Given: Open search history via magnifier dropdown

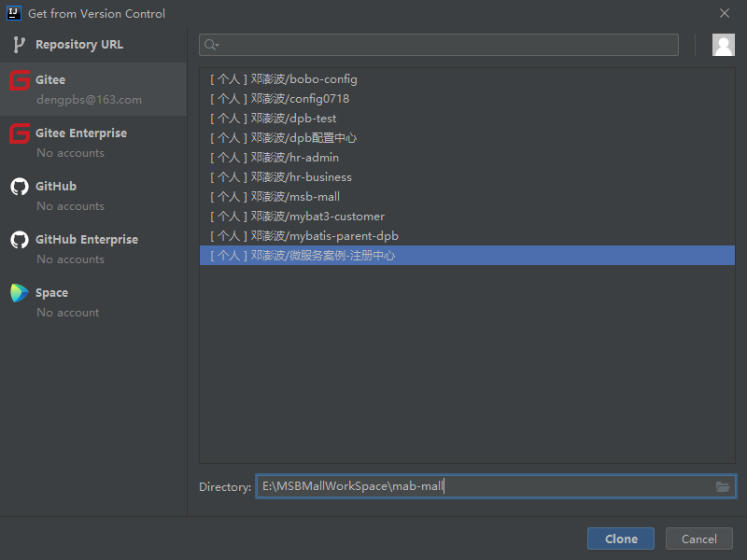Looking at the screenshot, I should point(211,45).
